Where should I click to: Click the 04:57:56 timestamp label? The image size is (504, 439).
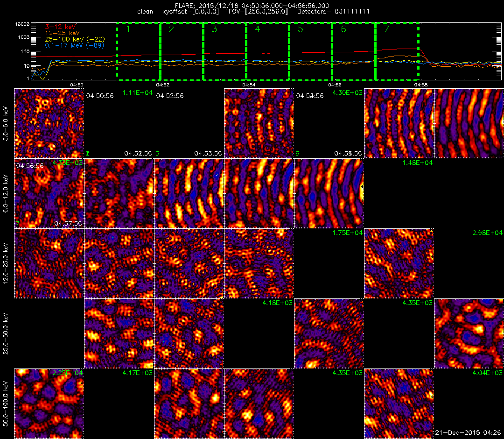(x=68, y=224)
